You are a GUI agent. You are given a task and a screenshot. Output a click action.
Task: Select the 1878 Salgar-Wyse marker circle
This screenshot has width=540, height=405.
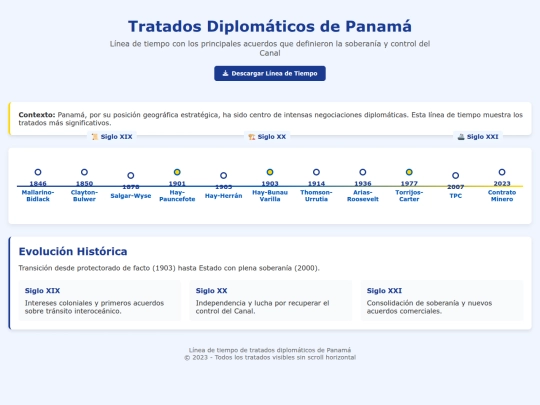tap(131, 175)
